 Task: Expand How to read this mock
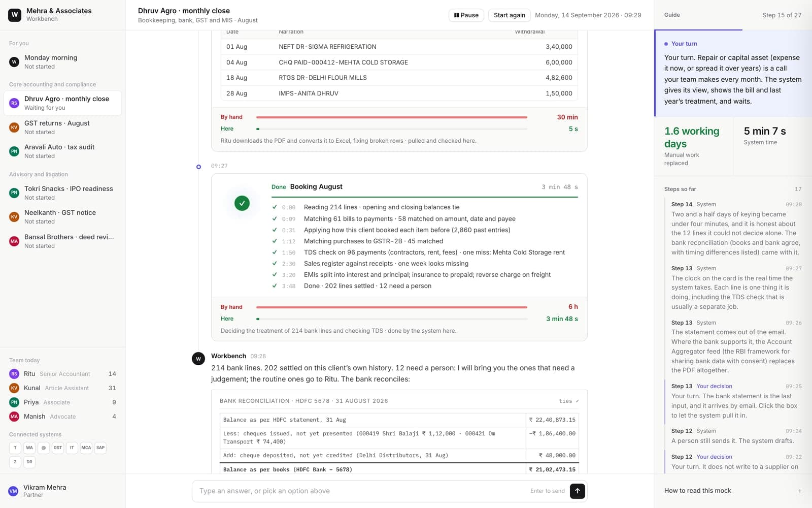pyautogui.click(x=733, y=491)
